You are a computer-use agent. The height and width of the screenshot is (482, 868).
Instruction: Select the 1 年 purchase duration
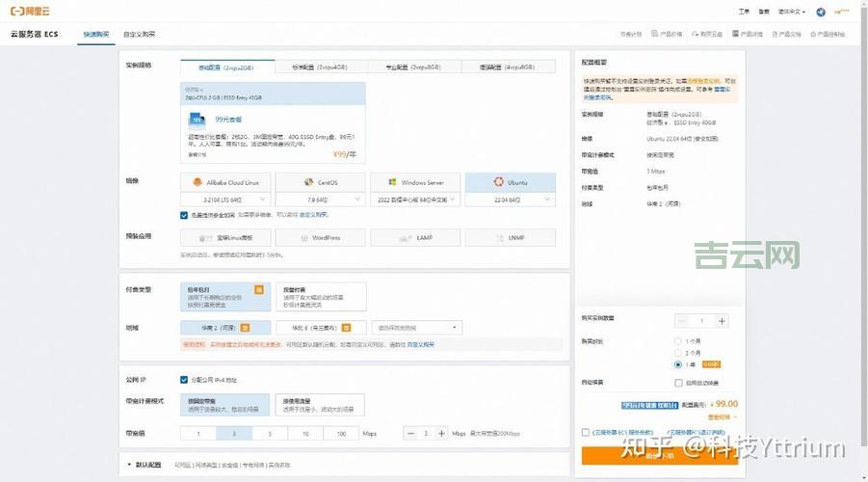pos(677,364)
